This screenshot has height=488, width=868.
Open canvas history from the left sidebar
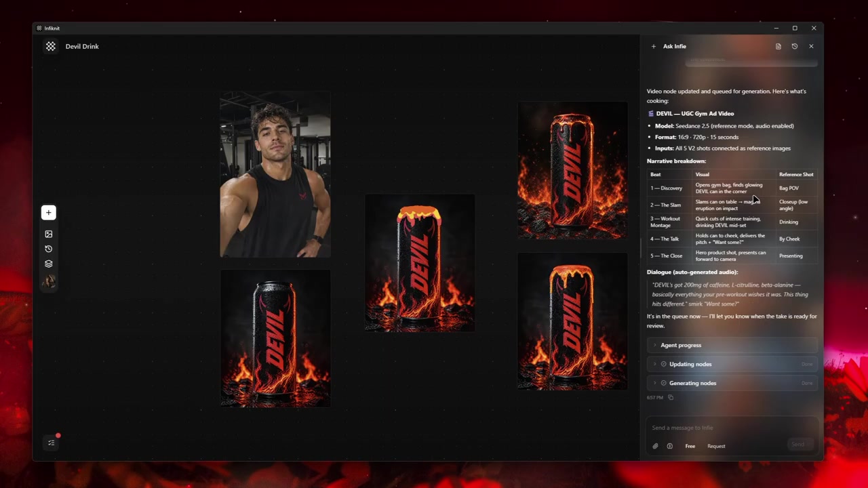pos(49,249)
